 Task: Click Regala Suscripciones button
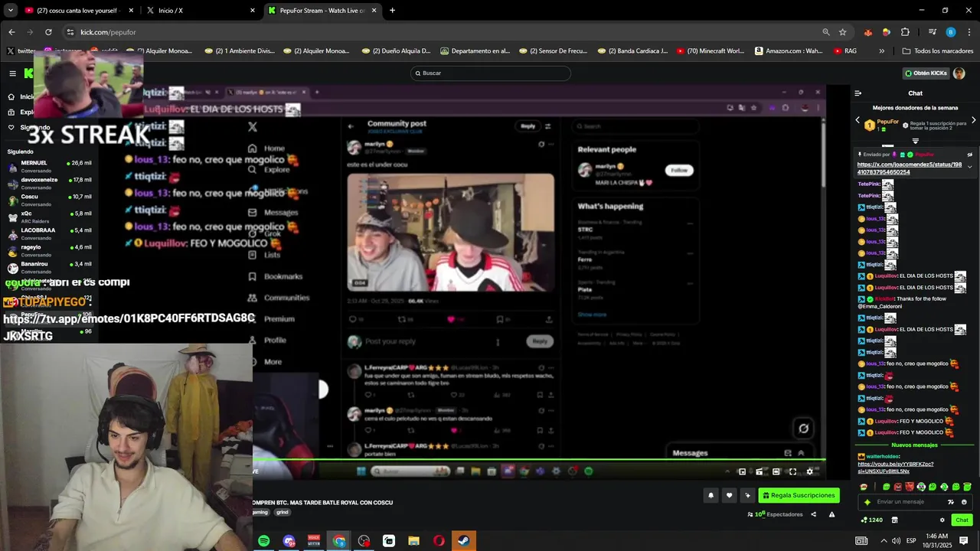[799, 495]
